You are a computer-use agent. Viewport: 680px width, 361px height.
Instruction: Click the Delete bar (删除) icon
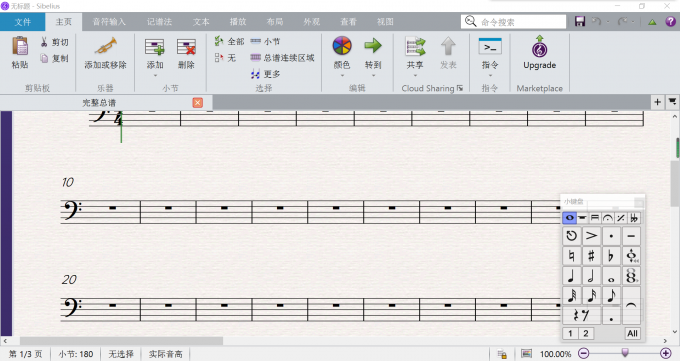tap(186, 47)
